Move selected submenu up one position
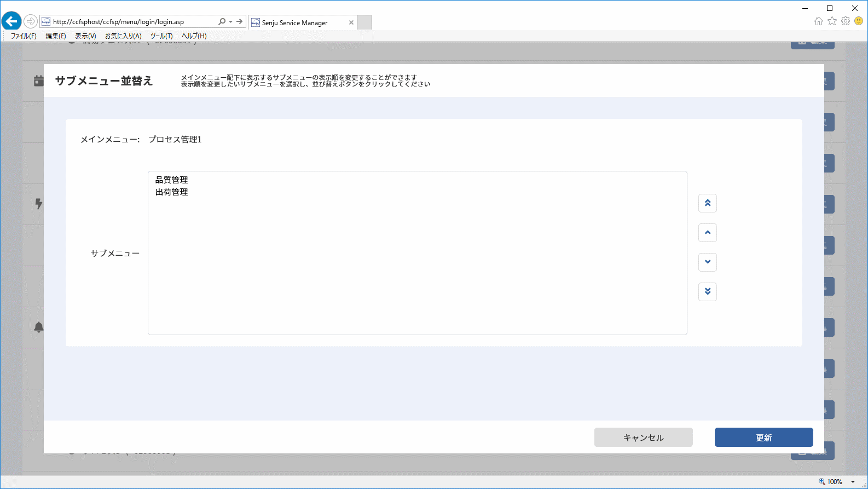 (x=708, y=233)
